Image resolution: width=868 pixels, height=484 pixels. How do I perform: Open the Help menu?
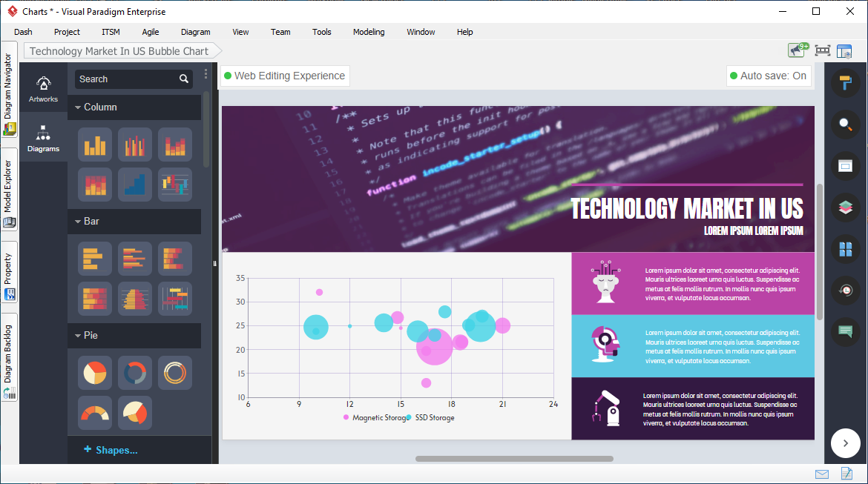coord(465,32)
